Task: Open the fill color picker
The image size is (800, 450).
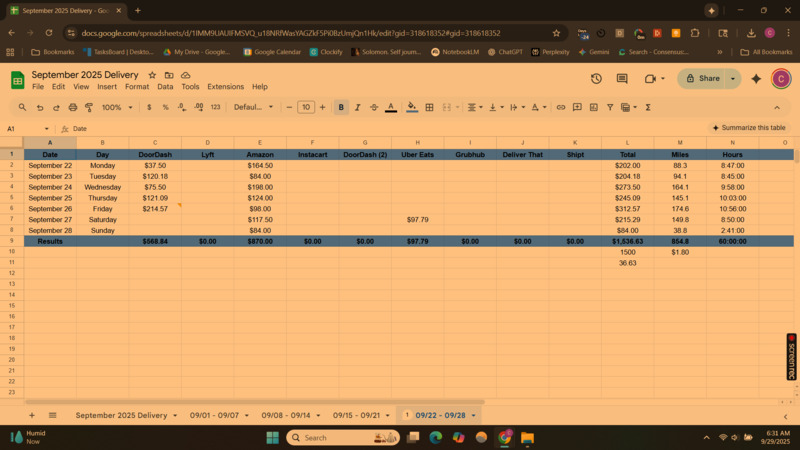Action: (x=412, y=107)
